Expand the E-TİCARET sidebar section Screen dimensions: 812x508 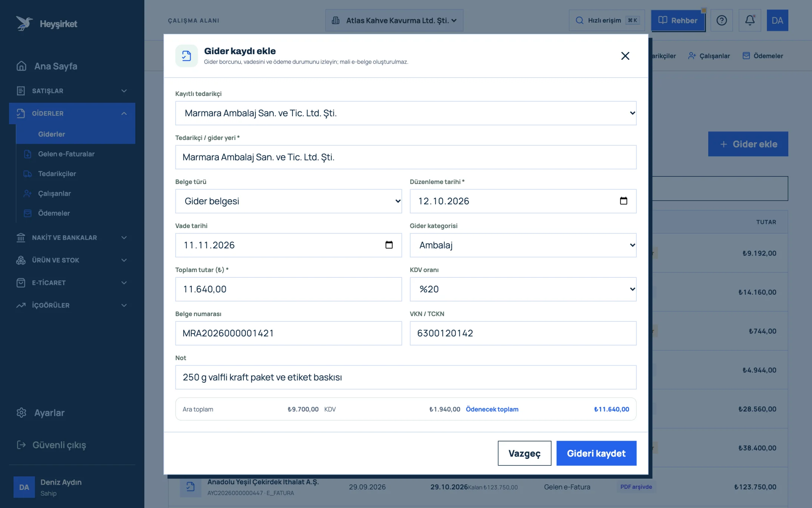coord(72,283)
